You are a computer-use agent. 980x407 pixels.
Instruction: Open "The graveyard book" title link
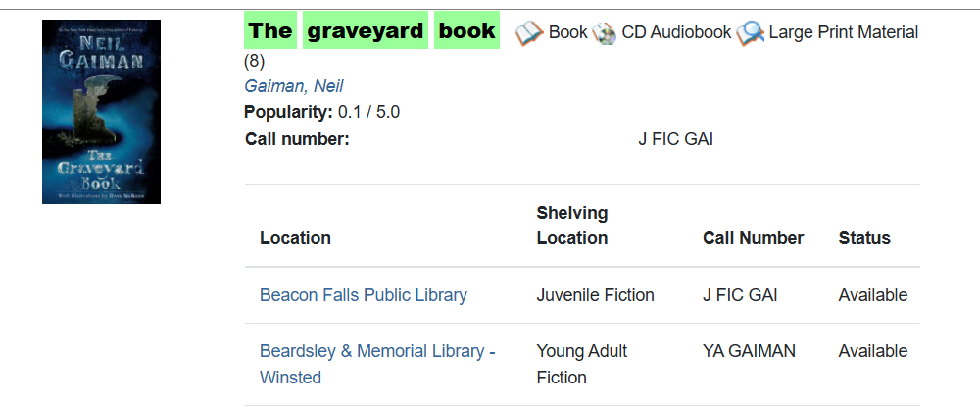click(x=371, y=31)
